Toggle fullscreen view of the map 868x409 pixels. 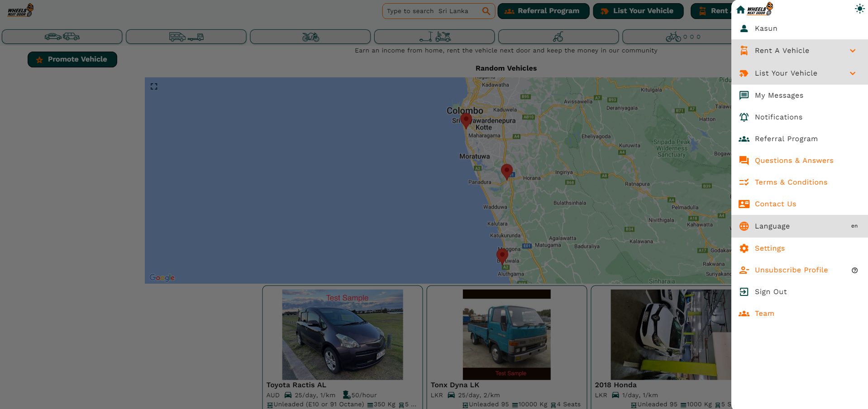coord(154,86)
